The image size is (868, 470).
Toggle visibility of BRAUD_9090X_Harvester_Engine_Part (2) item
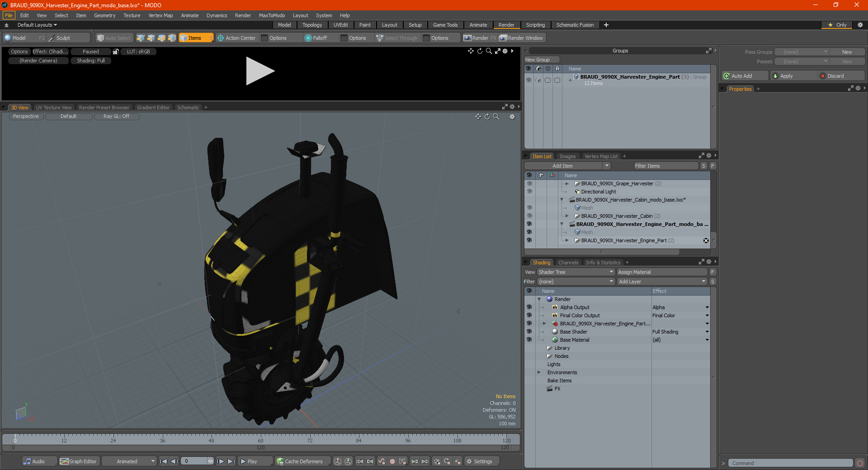(529, 240)
